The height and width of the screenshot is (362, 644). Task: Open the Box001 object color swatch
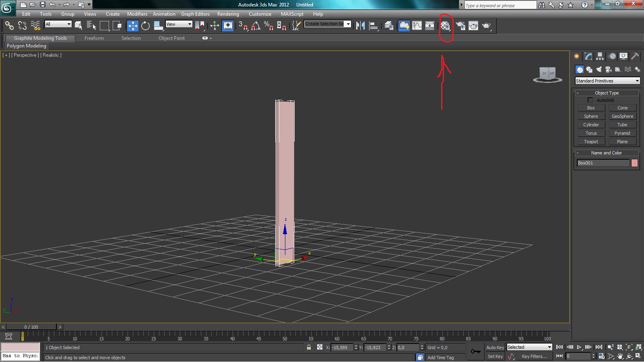click(634, 163)
